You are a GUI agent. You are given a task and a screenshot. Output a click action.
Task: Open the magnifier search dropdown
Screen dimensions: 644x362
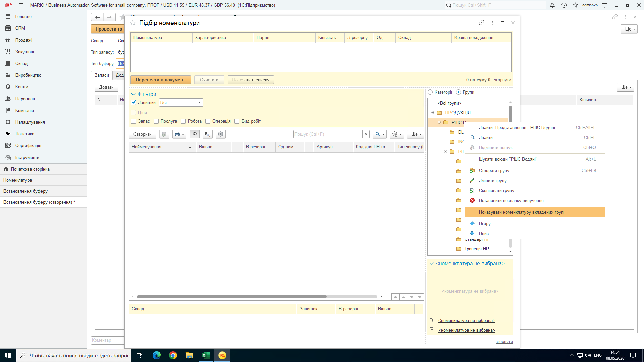point(380,134)
